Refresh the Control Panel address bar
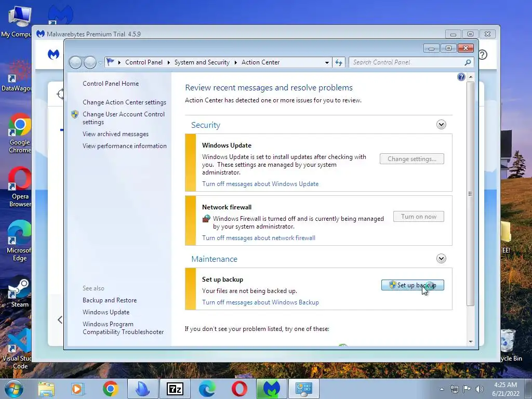 (x=339, y=62)
